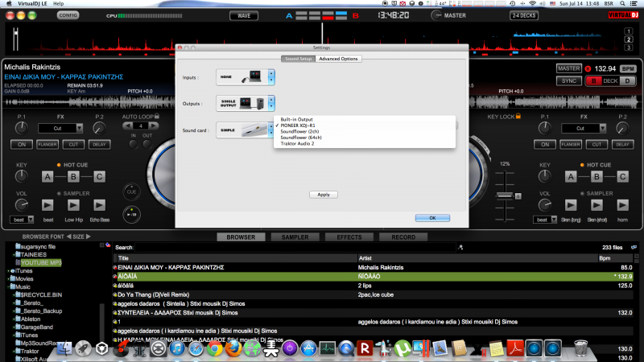The width and height of the screenshot is (644, 362).
Task: Open the CONFIG settings button
Action: pos(68,15)
